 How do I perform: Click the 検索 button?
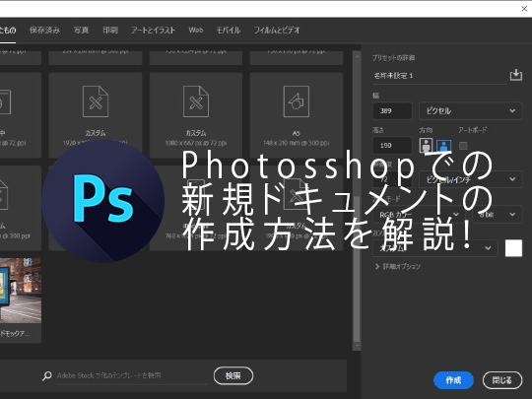pos(233,375)
